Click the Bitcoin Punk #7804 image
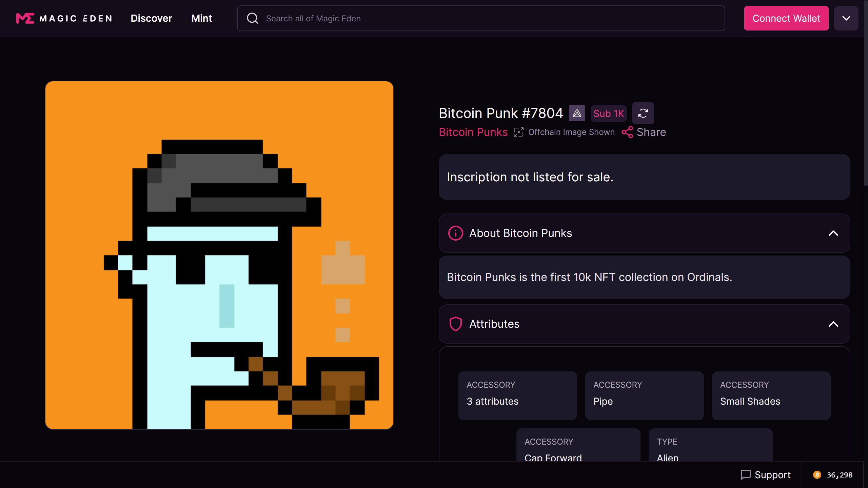The width and height of the screenshot is (868, 488). 219,255
